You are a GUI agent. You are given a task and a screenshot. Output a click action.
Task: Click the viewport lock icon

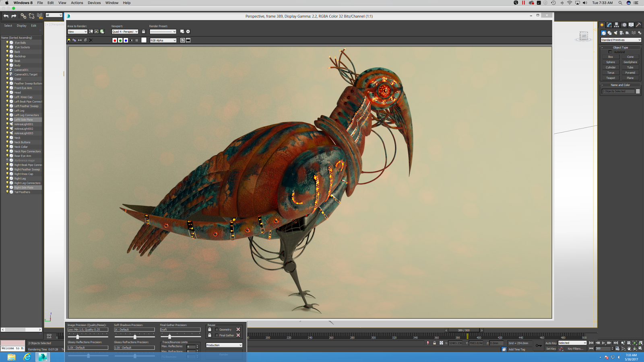(144, 31)
